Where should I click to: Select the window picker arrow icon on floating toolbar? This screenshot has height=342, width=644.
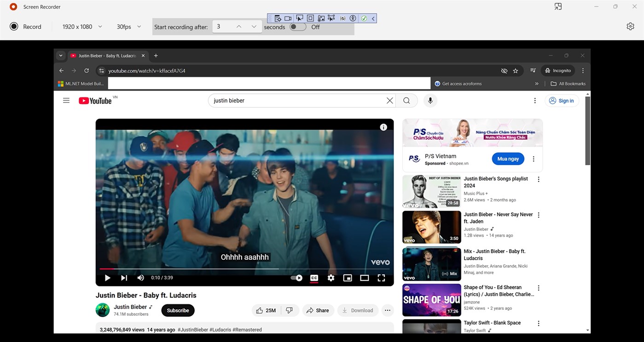[299, 18]
